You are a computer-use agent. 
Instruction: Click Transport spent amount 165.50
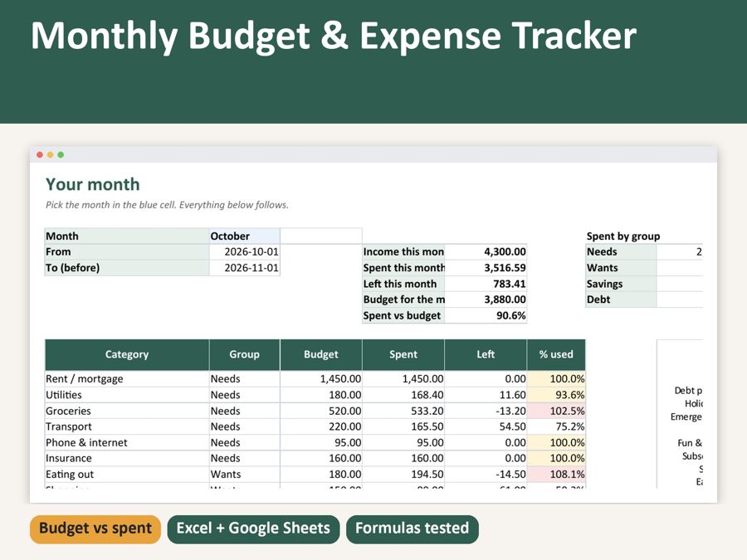point(403,426)
